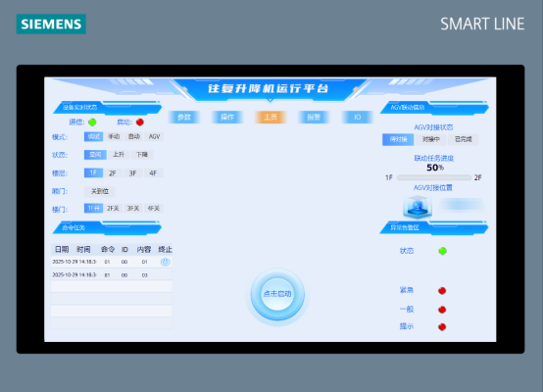This screenshot has width=543, height=392.
Task: Click the 内容 column header
Action: click(x=144, y=249)
